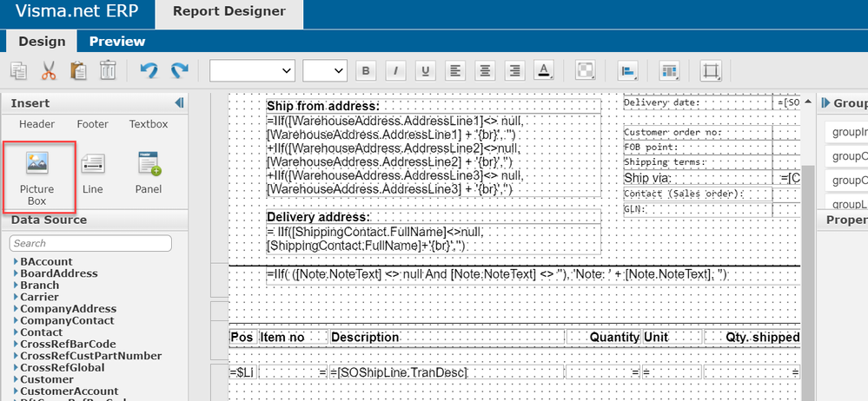Select the SOShipLine.TranDesc field
The width and height of the screenshot is (868, 401).
pyautogui.click(x=447, y=372)
